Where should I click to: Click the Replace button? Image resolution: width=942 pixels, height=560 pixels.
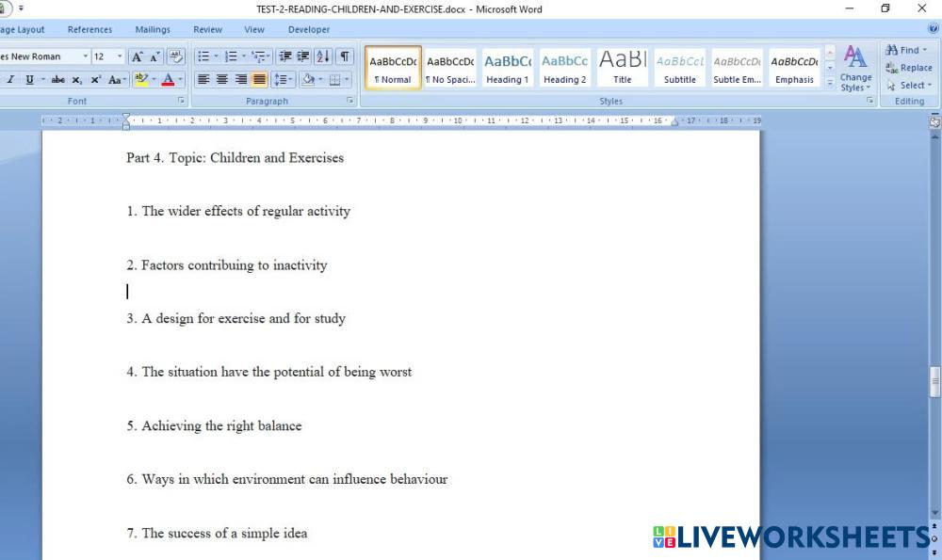click(x=909, y=68)
